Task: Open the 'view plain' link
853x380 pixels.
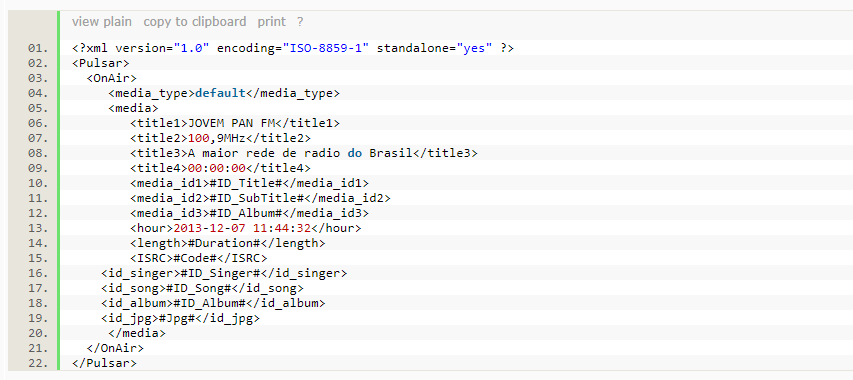Action: tap(102, 22)
